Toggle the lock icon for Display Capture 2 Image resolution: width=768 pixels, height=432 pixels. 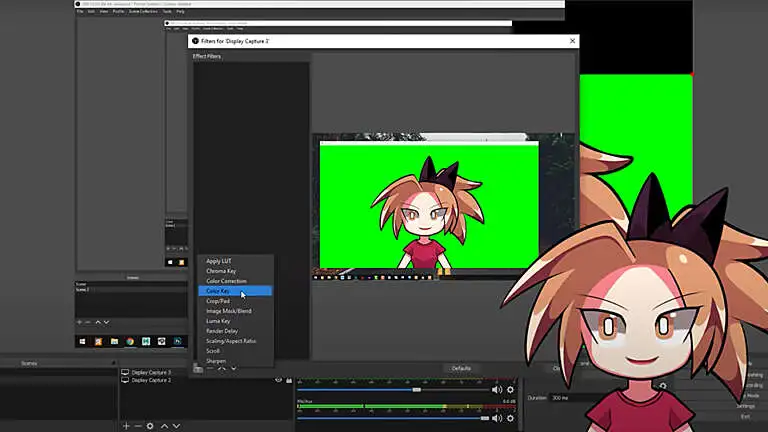pos(289,380)
